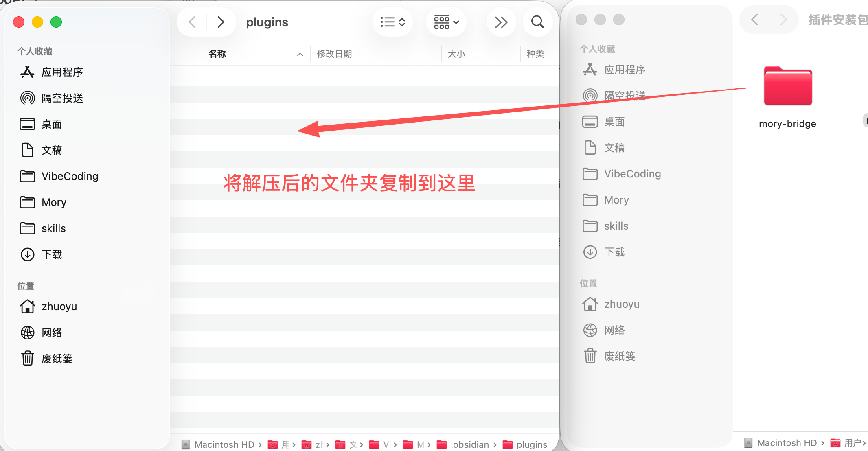
Task: Expand the toolbar overflow double-chevron
Action: [501, 22]
